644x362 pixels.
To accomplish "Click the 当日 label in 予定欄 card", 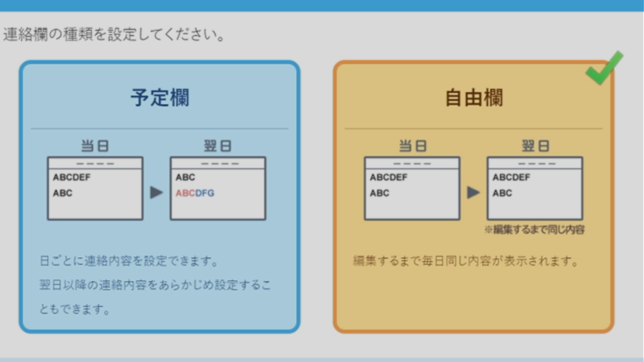I will (95, 146).
